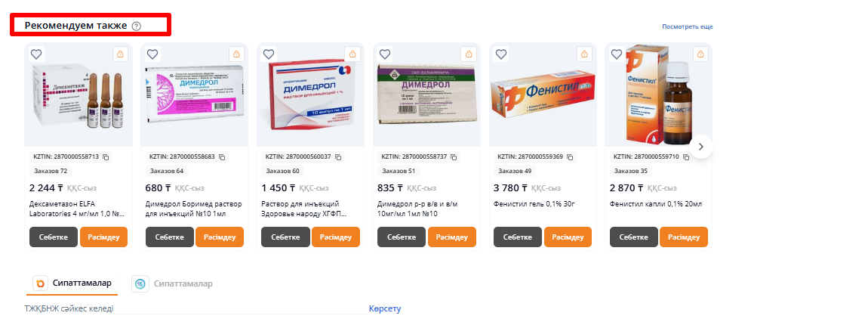868x319 pixels.
Task: Open the first Сипаттамалар tab with orange icon
Action: [72, 283]
